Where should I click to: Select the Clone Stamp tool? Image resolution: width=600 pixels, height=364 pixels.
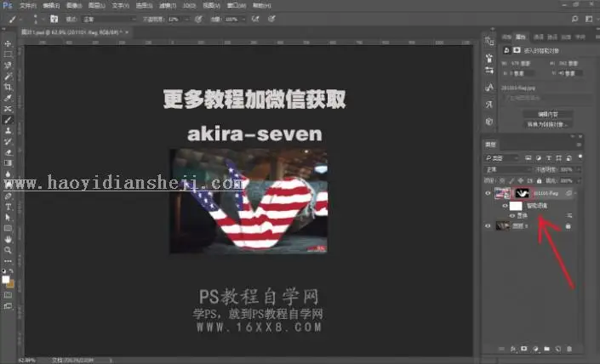pyautogui.click(x=8, y=131)
